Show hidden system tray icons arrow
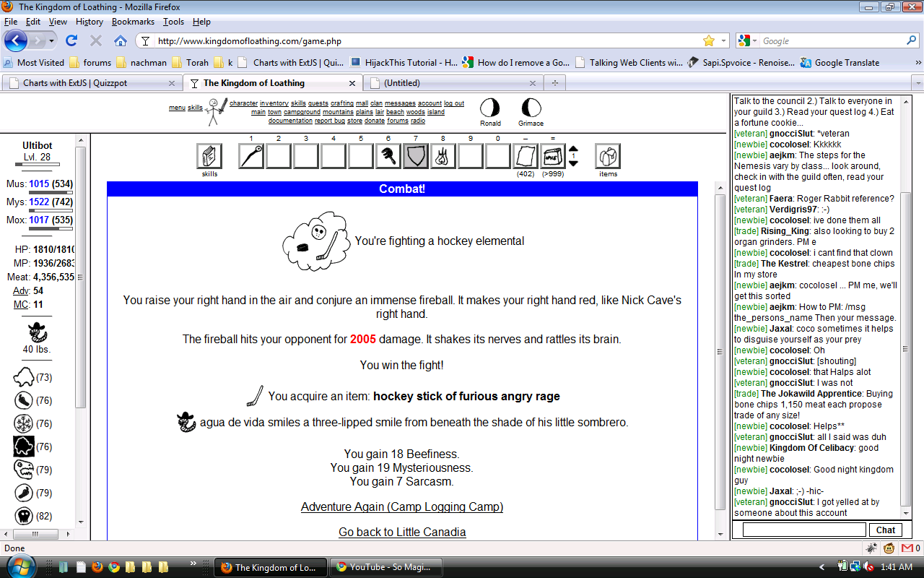This screenshot has width=924, height=578. point(822,567)
